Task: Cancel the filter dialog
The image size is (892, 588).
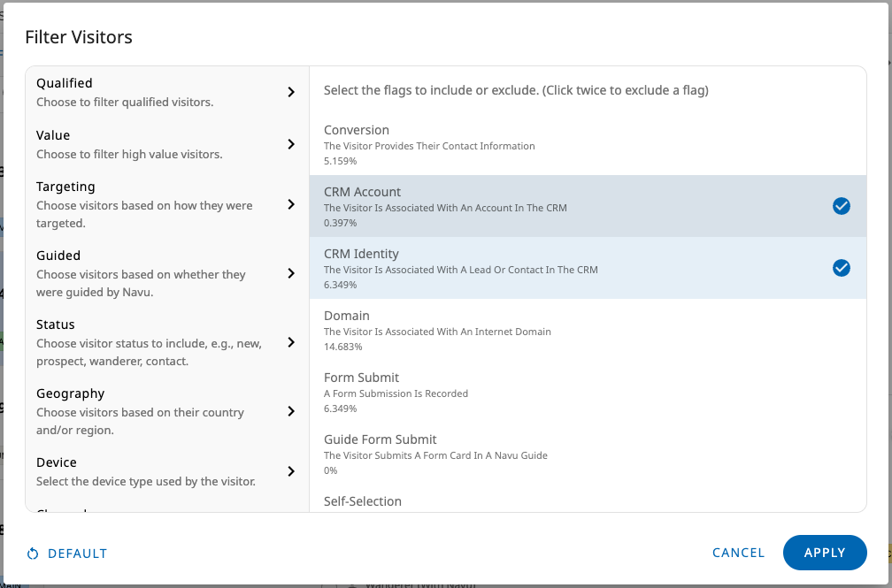Action: 738,553
